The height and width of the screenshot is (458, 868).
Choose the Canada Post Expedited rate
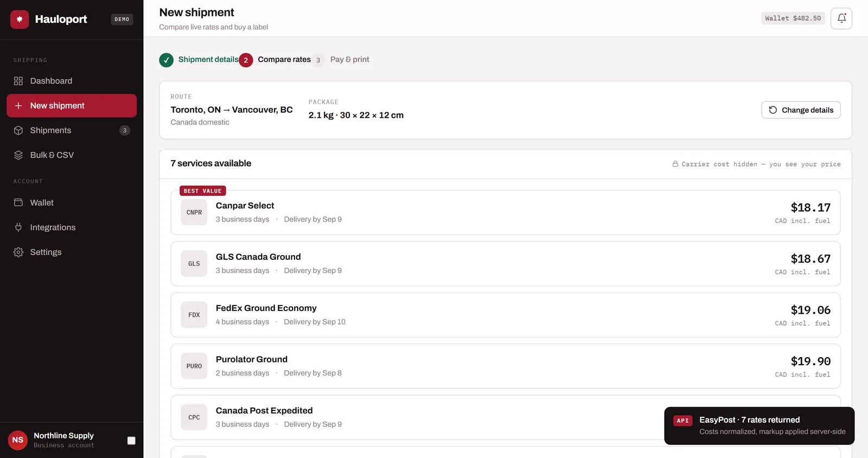point(506,417)
